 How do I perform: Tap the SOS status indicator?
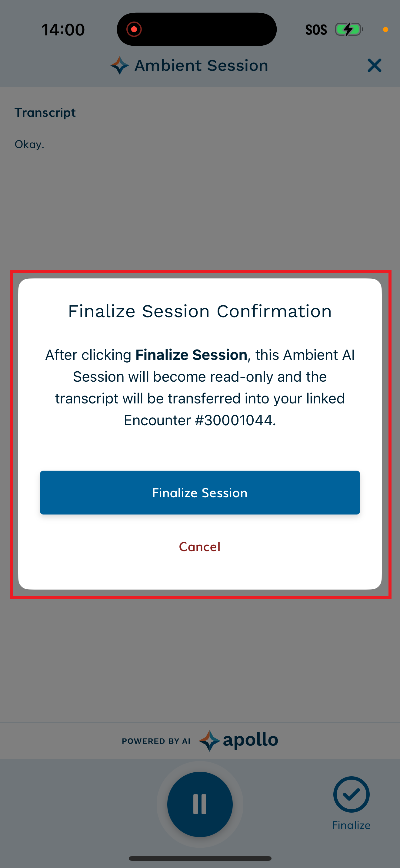click(316, 30)
